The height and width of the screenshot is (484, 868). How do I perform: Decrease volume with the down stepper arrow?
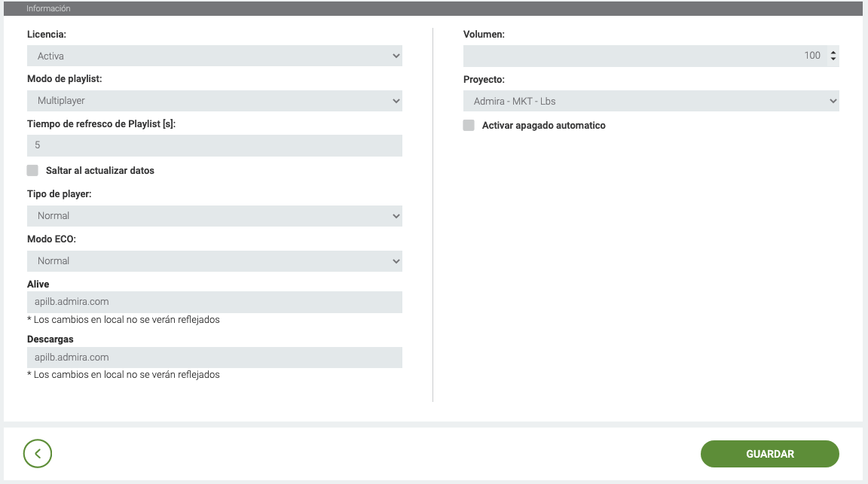click(x=833, y=59)
